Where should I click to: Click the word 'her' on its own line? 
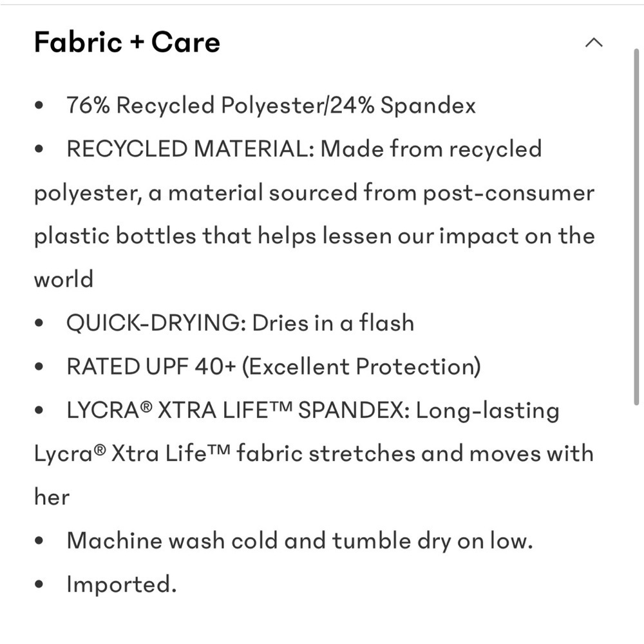pyautogui.click(x=52, y=497)
